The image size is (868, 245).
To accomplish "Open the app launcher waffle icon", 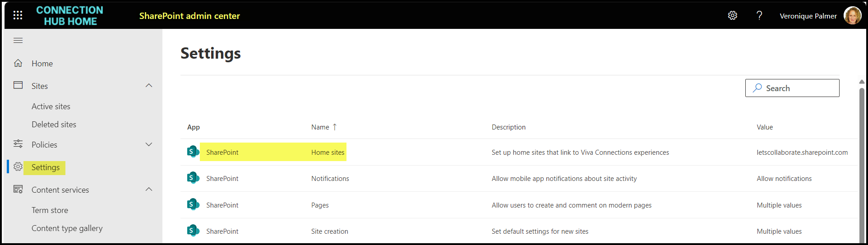I will click(x=18, y=15).
